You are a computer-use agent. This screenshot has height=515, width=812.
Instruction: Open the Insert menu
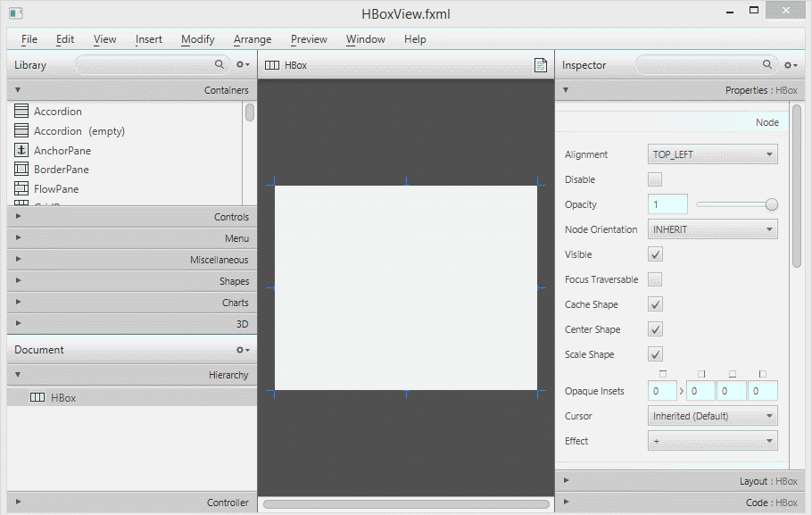coord(149,39)
